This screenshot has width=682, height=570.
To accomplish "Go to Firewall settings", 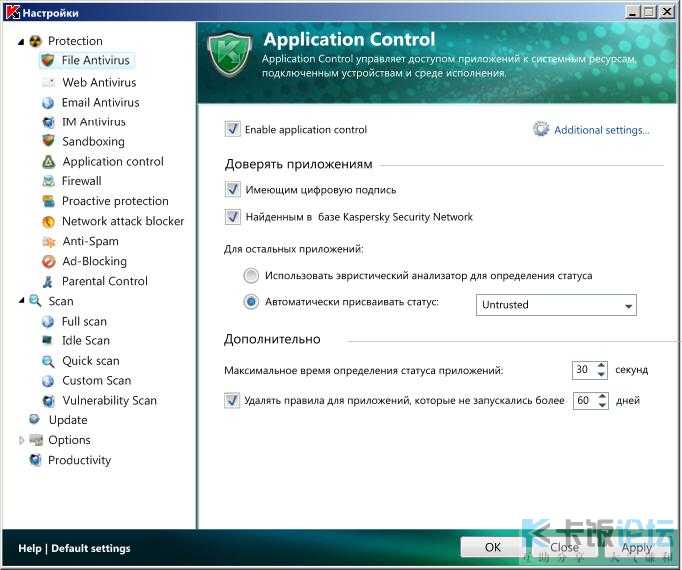I will point(82,181).
